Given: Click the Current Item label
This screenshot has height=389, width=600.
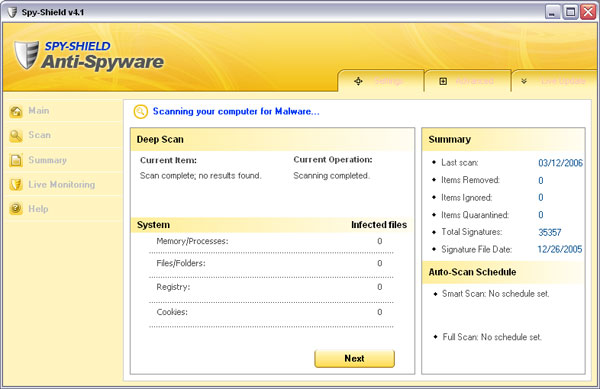Looking at the screenshot, I should pyautogui.click(x=168, y=160).
